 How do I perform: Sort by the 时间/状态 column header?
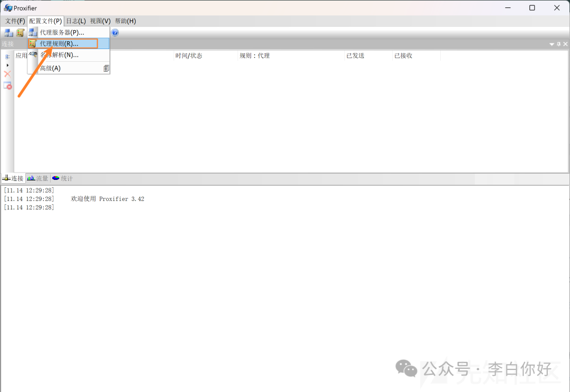[205, 55]
